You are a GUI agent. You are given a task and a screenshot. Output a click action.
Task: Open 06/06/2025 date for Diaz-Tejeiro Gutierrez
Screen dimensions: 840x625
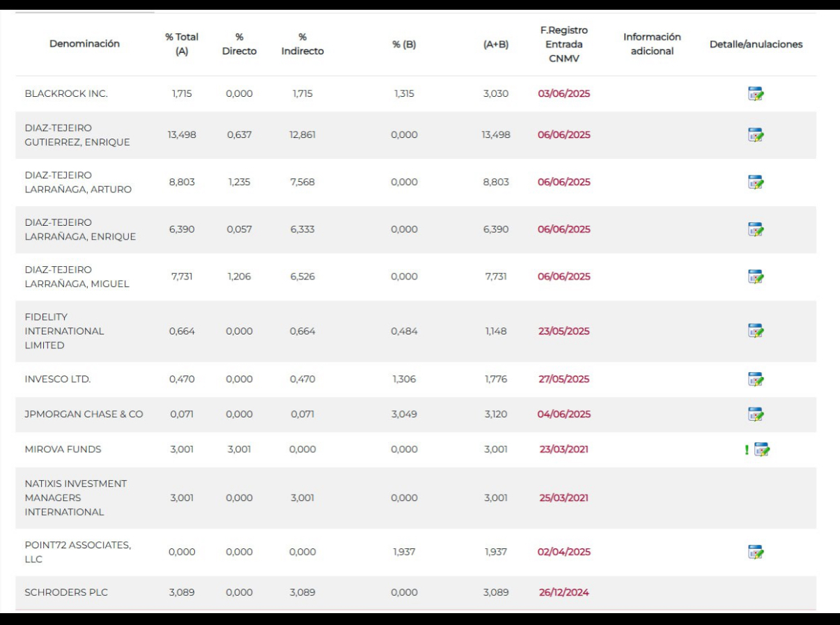[x=563, y=135]
